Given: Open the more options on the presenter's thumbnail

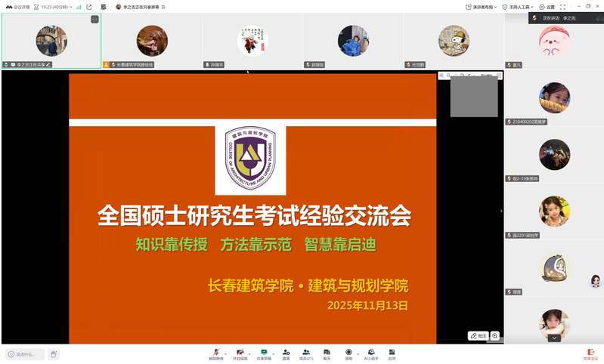Looking at the screenshot, I should (x=94, y=20).
